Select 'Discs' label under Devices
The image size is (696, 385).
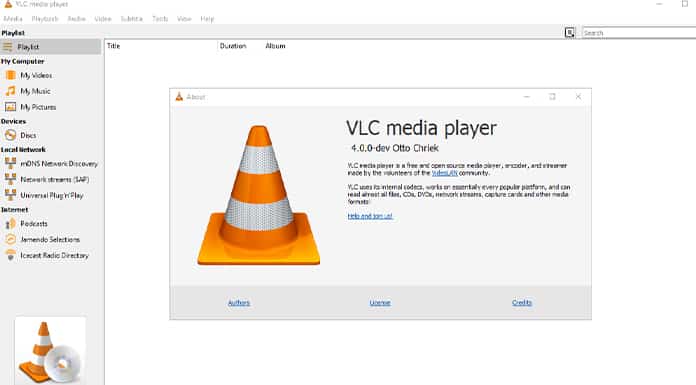pos(28,135)
